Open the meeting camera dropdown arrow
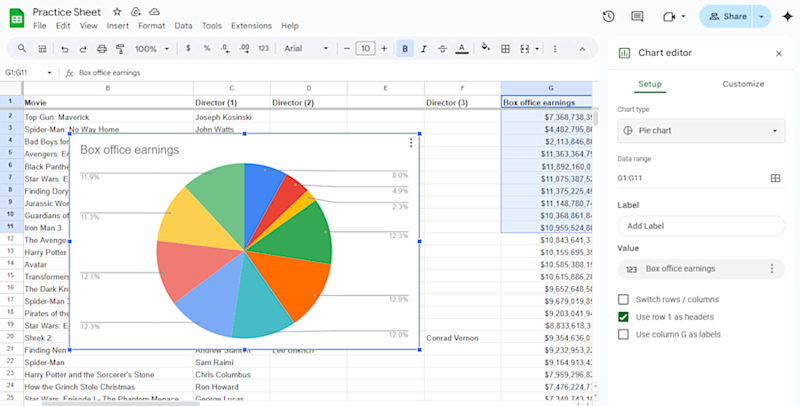 683,17
